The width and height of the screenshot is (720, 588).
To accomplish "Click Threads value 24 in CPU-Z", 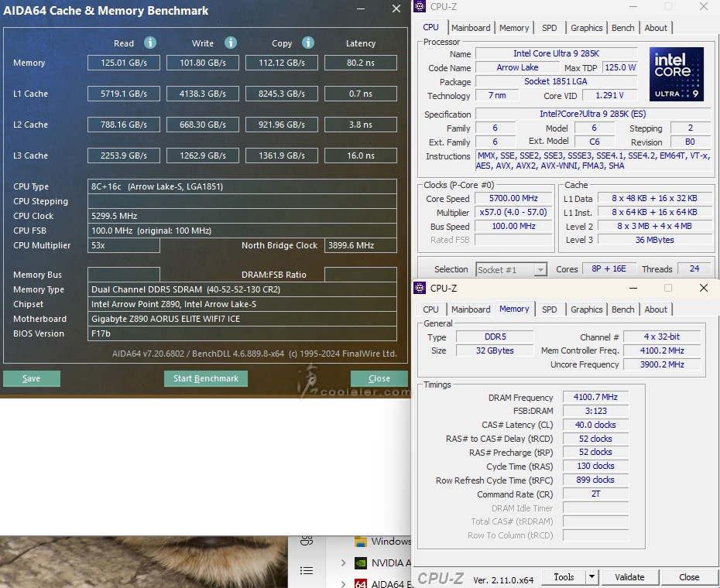I will pos(694,268).
